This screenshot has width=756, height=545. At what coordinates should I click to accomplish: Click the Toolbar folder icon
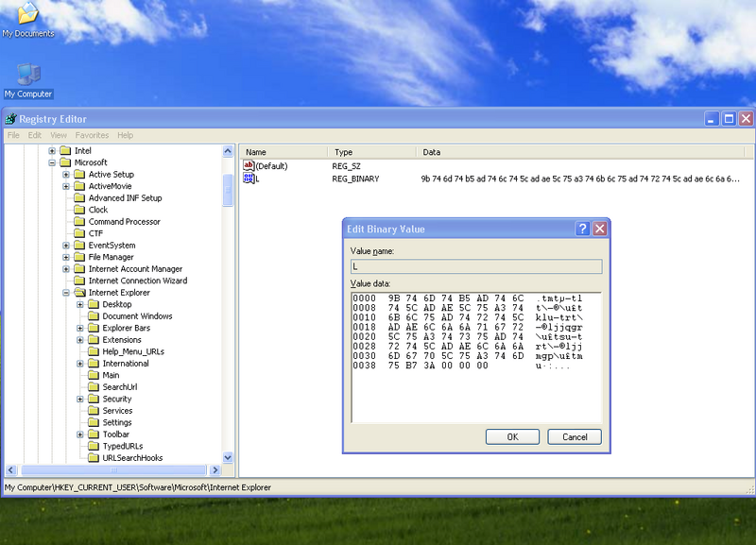tap(94, 434)
